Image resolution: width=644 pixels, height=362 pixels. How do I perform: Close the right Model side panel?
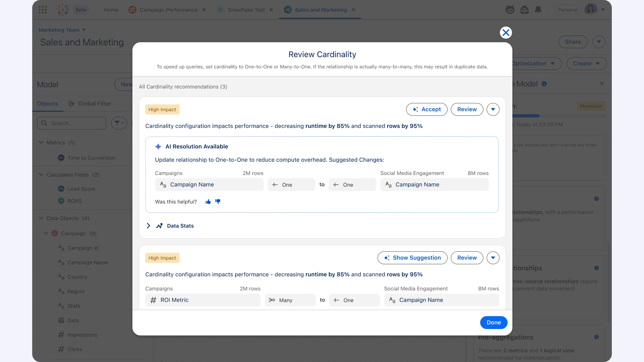(602, 84)
